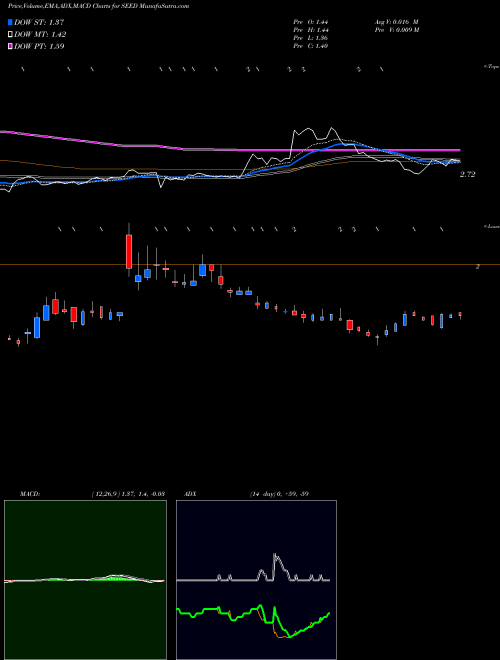Click the '<Tops' marker label
This screenshot has width=500, height=660.
point(492,67)
